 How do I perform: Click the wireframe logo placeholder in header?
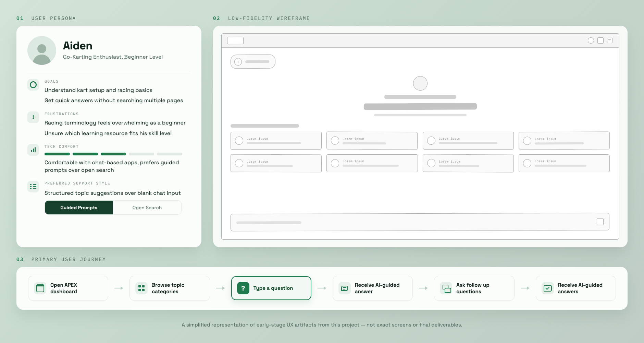click(235, 40)
